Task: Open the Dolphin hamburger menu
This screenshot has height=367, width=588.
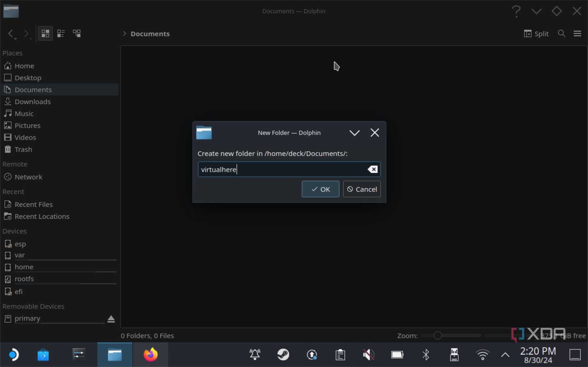Action: pos(577,33)
